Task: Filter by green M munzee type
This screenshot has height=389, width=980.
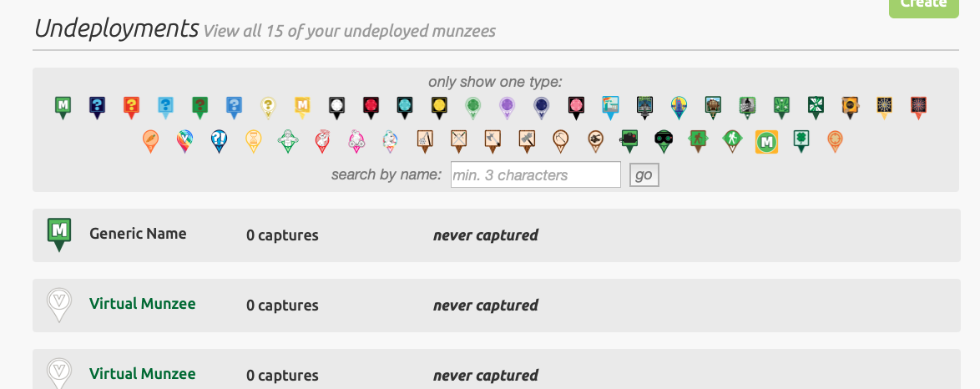Action: click(x=62, y=106)
